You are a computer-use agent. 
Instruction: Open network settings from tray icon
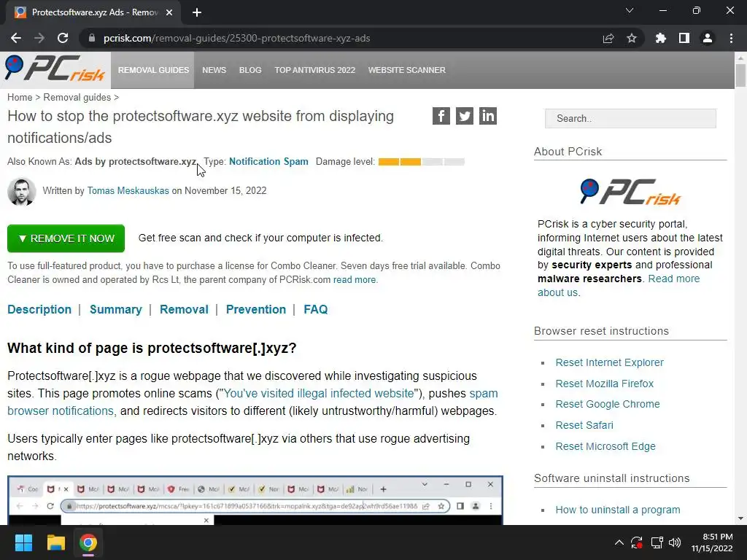click(657, 542)
